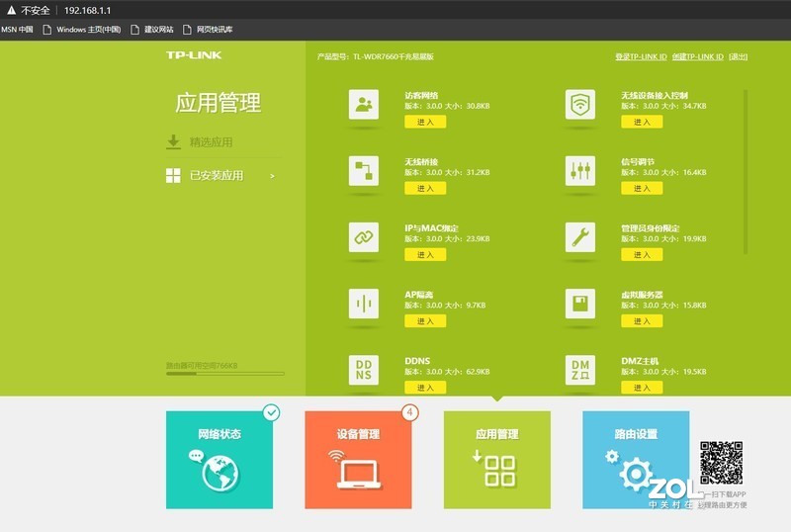Click the DDNS version and size text

click(447, 372)
